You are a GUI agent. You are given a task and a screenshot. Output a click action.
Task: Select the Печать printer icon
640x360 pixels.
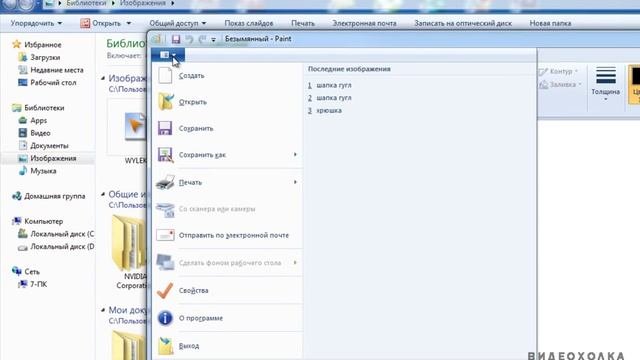tap(165, 182)
